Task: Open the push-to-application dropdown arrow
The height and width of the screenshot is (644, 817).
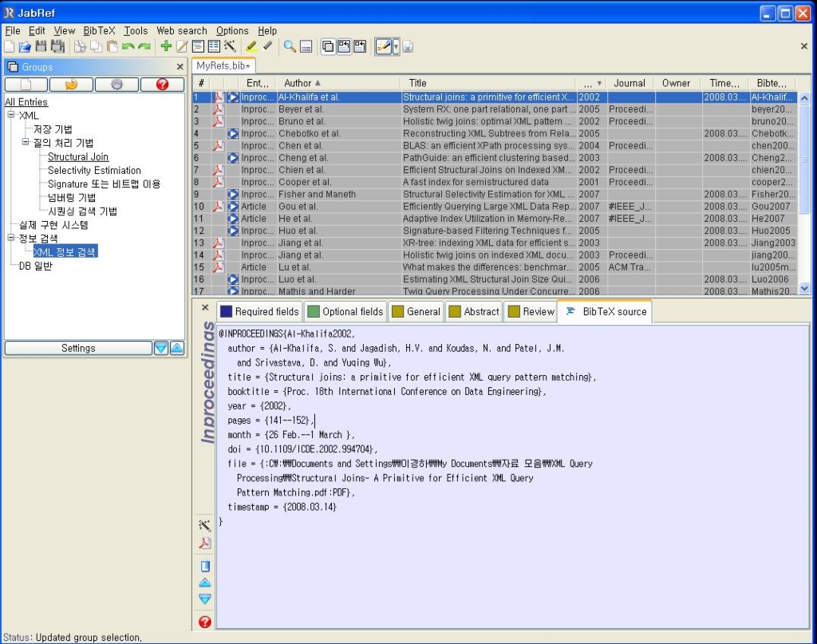Action: (x=396, y=47)
